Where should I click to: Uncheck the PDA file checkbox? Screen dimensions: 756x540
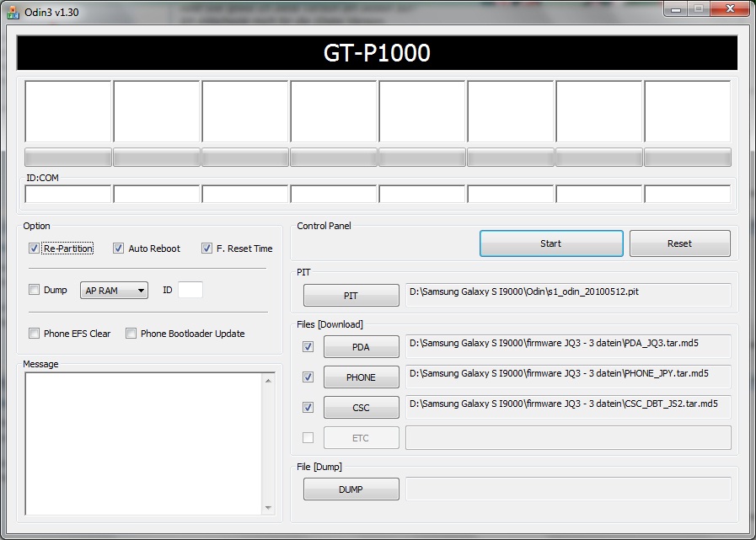click(x=308, y=346)
